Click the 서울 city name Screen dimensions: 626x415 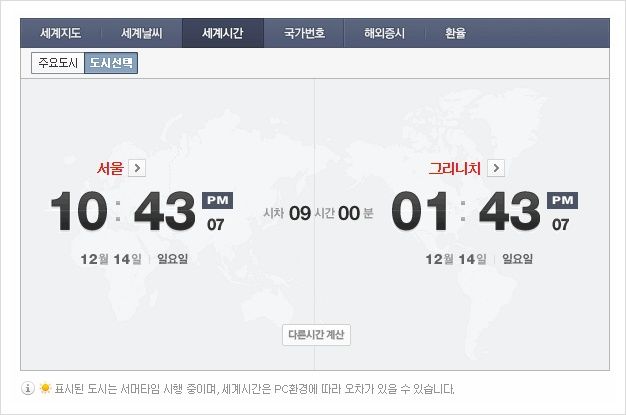click(x=110, y=168)
